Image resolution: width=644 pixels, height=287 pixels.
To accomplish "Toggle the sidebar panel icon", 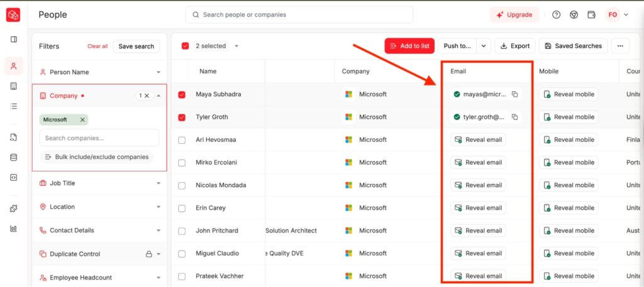I will coord(14,40).
